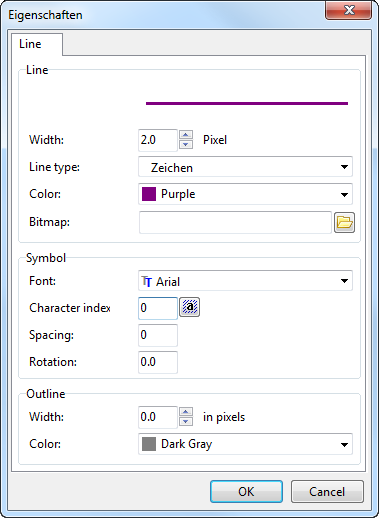
Task: Click the purple color swatch
Action: click(149, 194)
